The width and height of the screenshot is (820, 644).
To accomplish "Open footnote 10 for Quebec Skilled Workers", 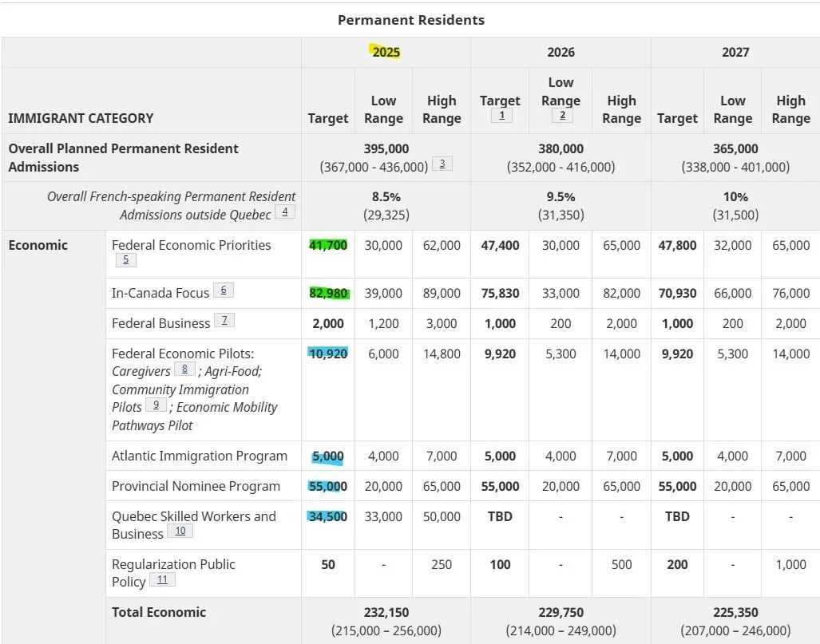I will point(180,531).
